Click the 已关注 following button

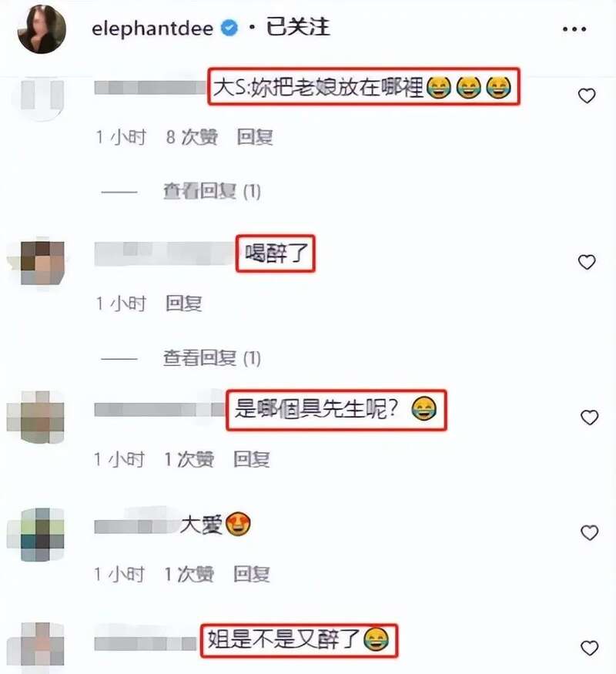click(x=298, y=27)
